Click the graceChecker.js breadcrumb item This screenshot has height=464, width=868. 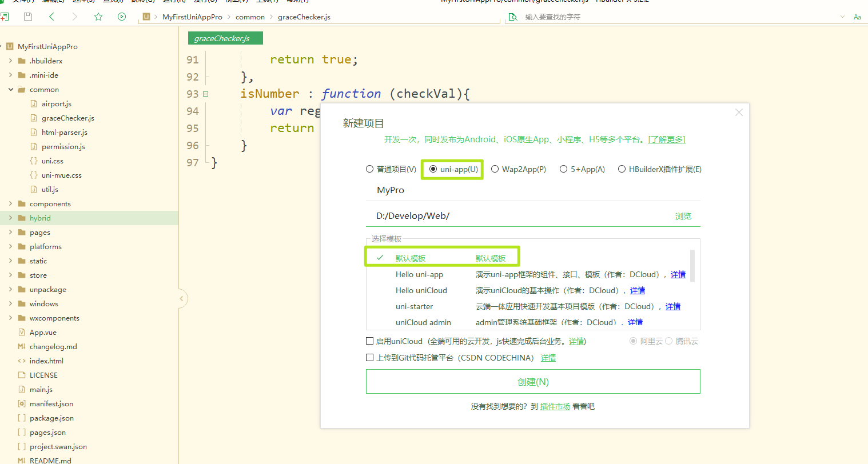304,17
